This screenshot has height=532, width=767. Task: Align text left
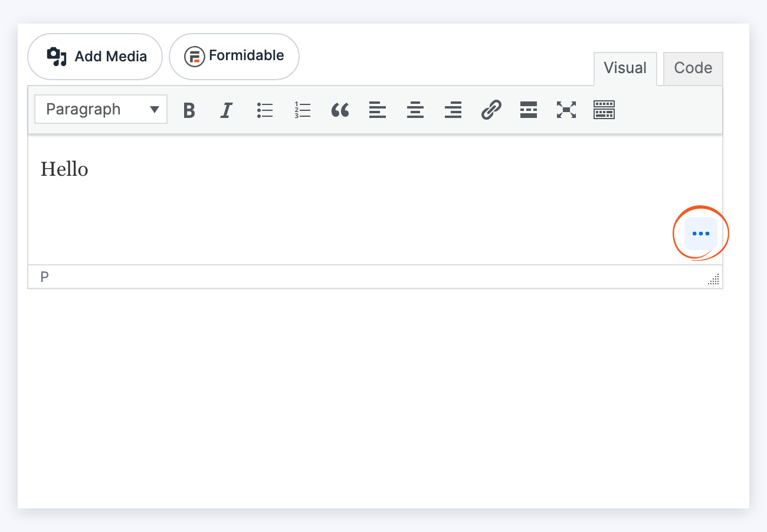pos(378,110)
